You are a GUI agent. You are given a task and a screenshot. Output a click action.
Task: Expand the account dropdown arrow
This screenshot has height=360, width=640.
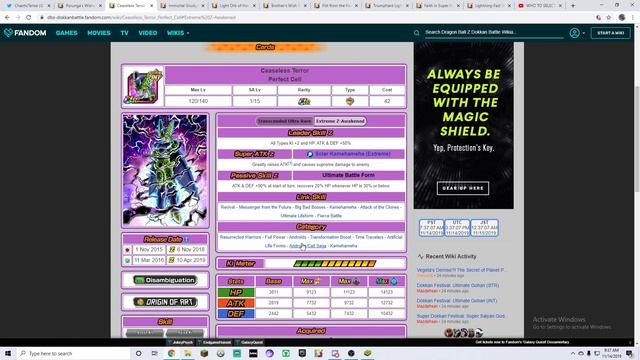583,33
